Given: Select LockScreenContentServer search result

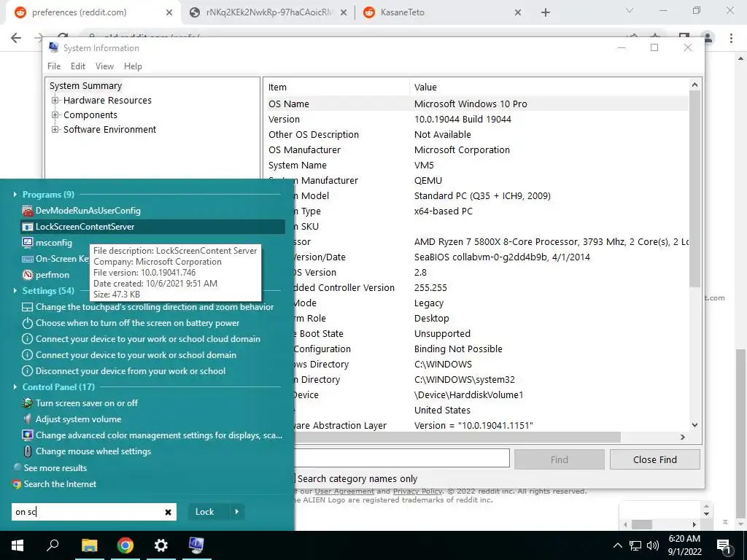Looking at the screenshot, I should 152,227.
